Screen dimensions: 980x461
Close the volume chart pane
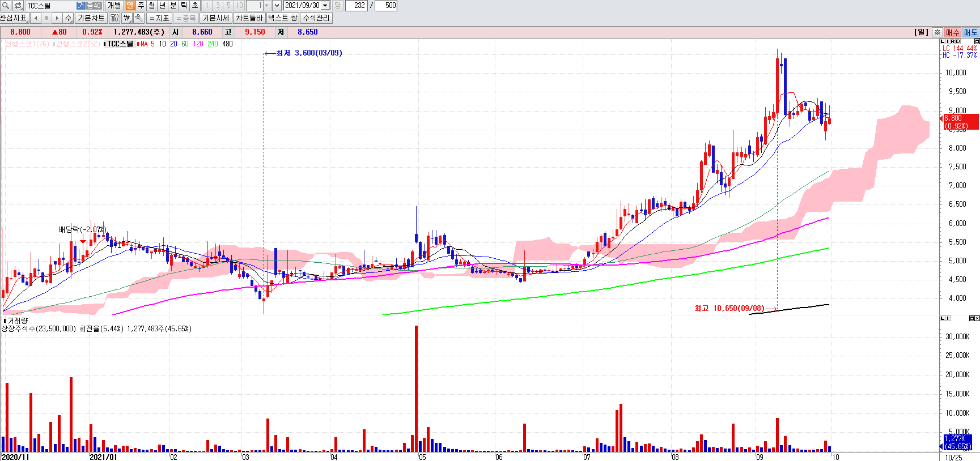977,318
